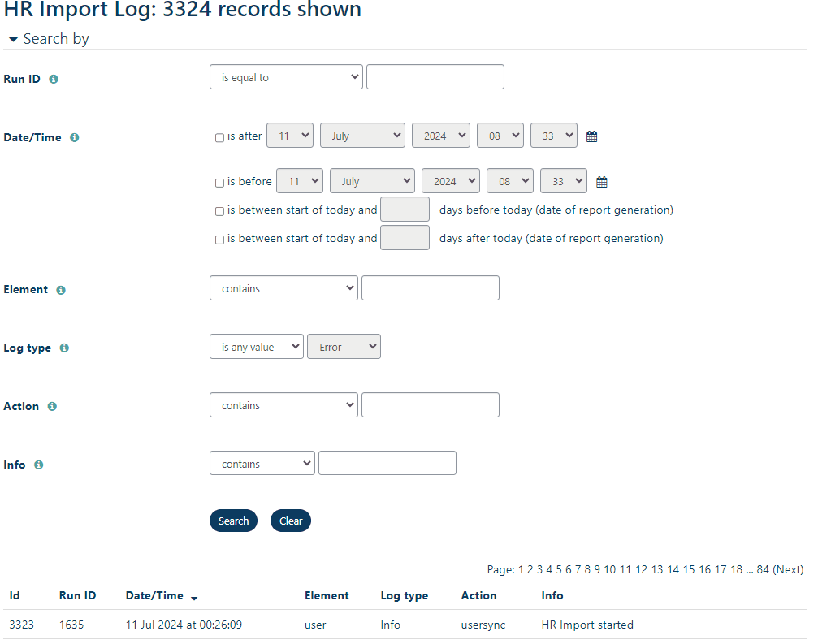Sort by Date/Time column header
The image size is (818, 644).
click(x=154, y=596)
